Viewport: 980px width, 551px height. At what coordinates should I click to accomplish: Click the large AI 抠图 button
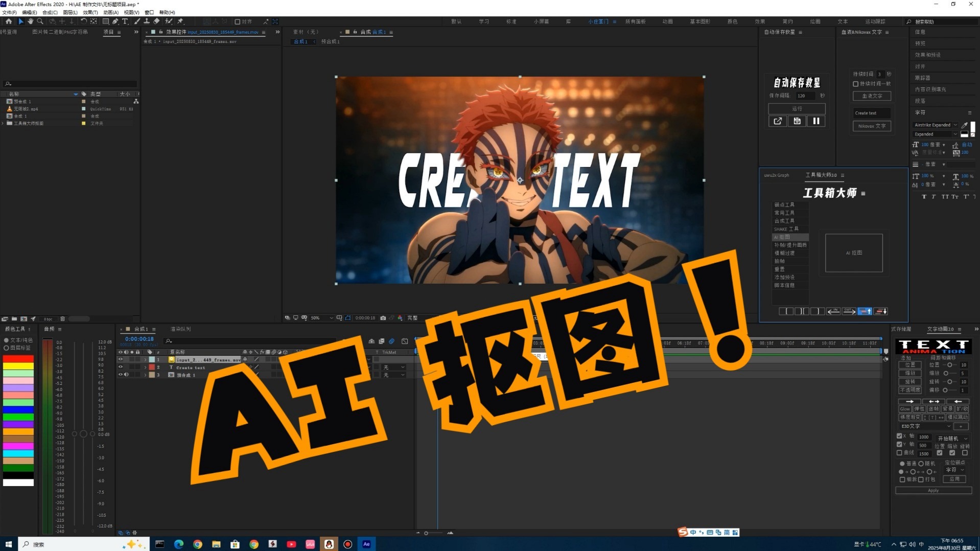click(x=854, y=253)
